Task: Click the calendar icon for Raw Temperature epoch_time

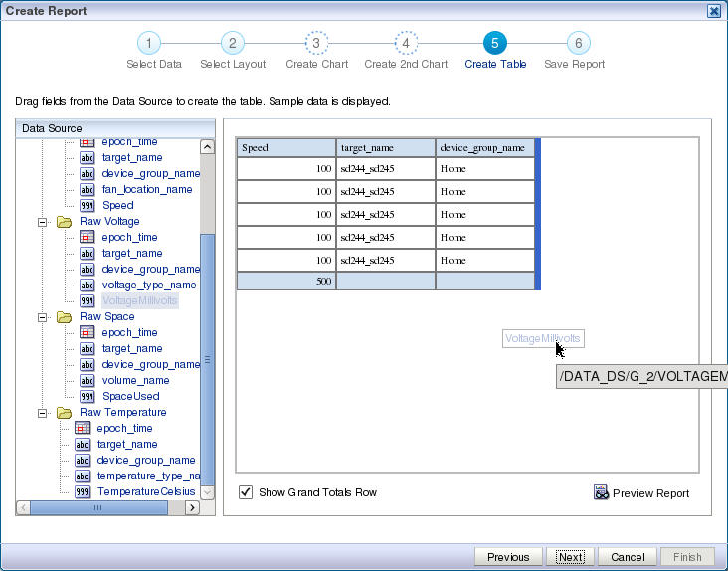Action: (x=83, y=428)
